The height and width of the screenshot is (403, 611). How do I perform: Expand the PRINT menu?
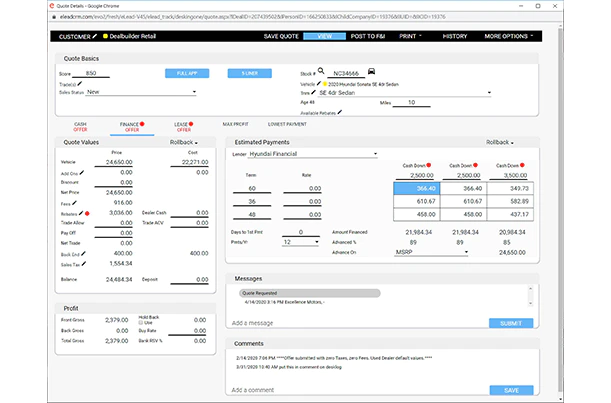pos(410,36)
